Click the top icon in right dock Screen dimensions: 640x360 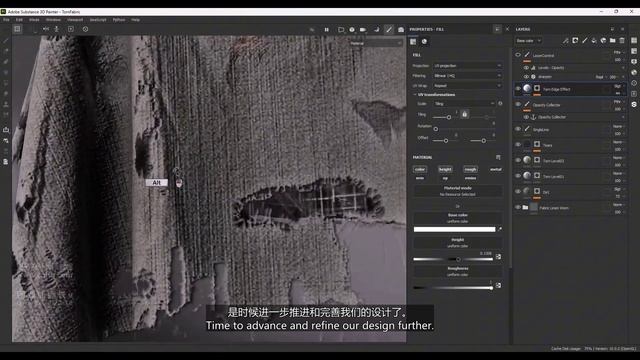click(x=634, y=40)
